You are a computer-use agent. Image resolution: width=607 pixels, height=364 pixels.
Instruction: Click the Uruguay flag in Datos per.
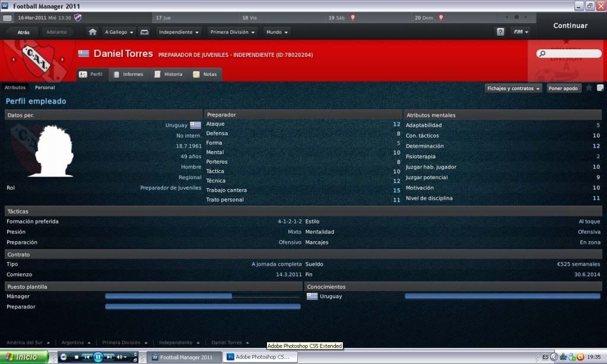point(195,125)
